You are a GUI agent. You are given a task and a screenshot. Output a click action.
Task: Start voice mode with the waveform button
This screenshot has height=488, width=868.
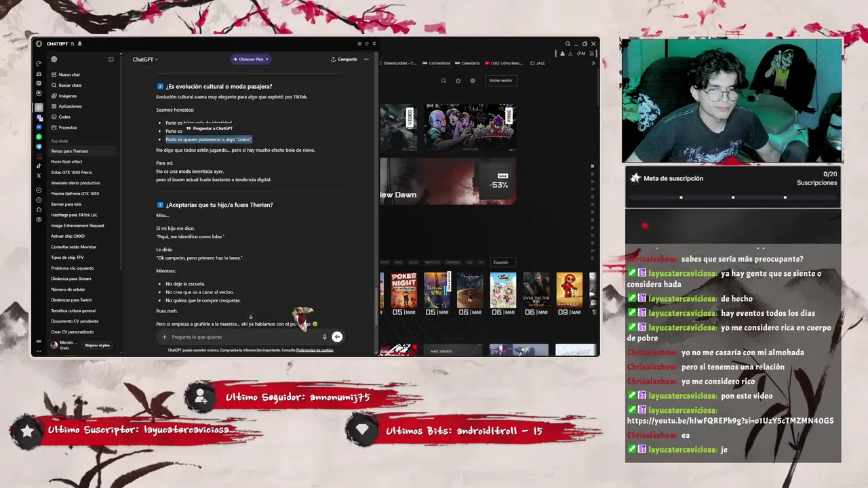coord(337,337)
